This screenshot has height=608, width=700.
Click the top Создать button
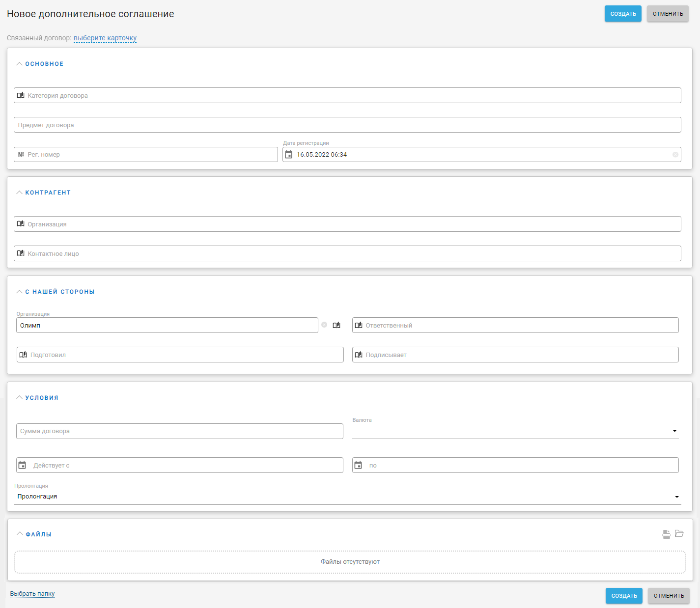tap(623, 14)
